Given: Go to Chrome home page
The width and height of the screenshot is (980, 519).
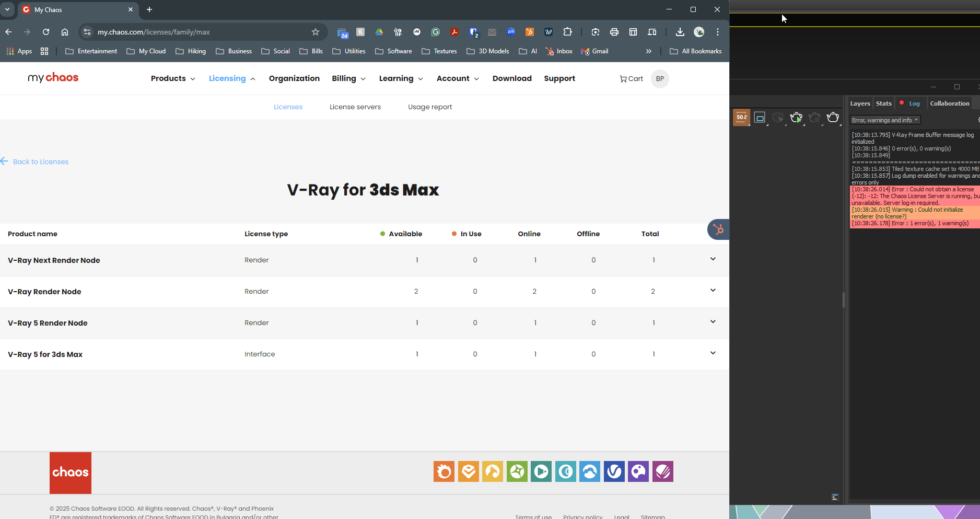Looking at the screenshot, I should (x=65, y=32).
